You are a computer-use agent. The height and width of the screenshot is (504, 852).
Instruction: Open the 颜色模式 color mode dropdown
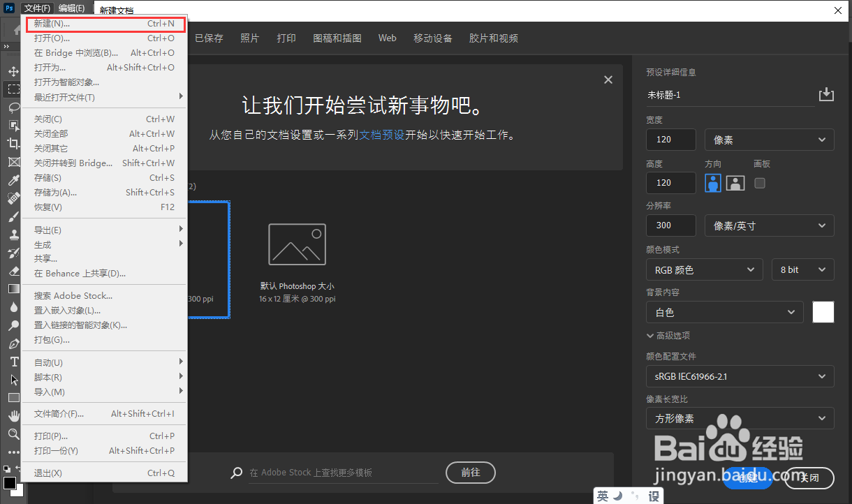704,269
